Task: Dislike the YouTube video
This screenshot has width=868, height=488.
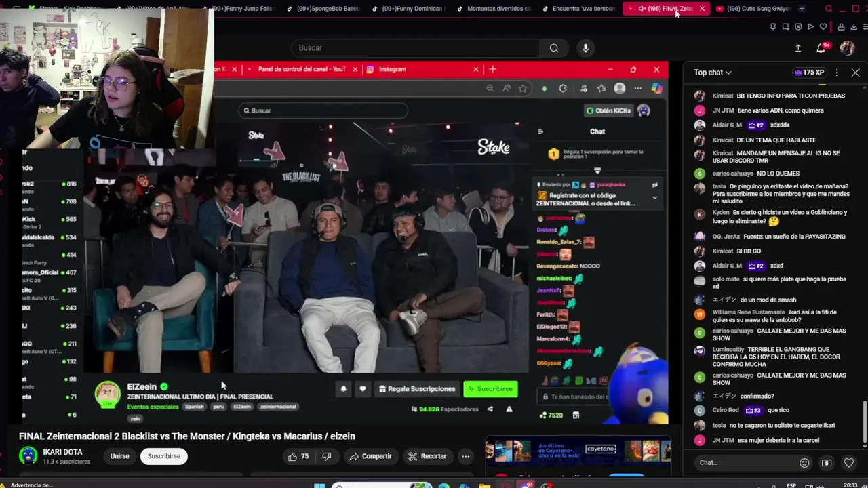Action: [327, 456]
